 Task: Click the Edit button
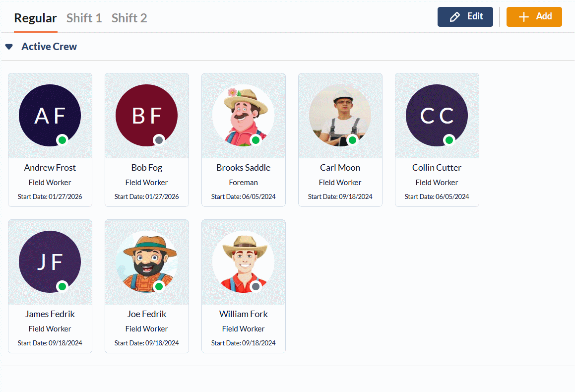[465, 17]
